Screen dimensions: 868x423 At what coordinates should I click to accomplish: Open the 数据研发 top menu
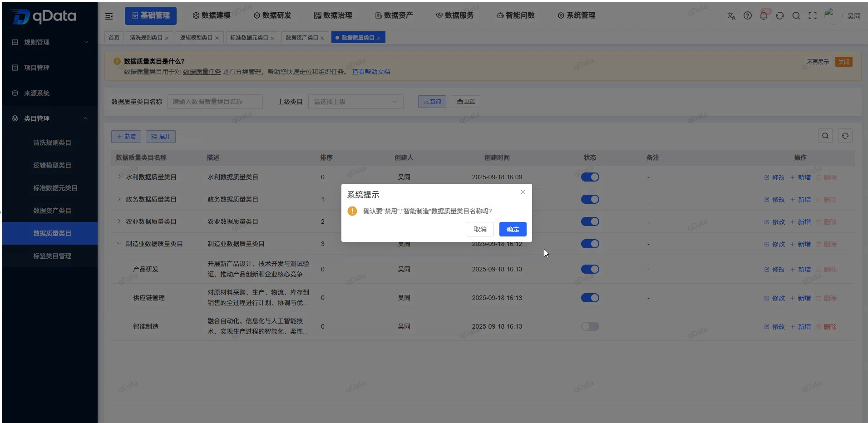coord(272,15)
